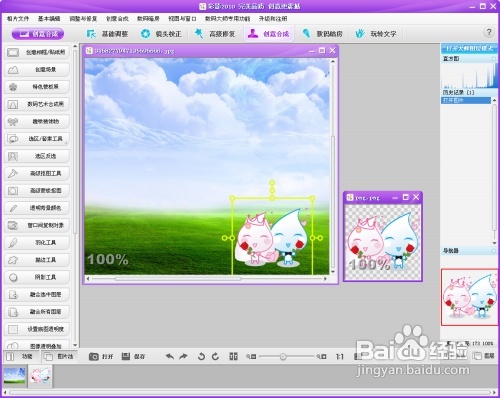Select the 高级抠图工具 cutout tool

[x=37, y=174]
